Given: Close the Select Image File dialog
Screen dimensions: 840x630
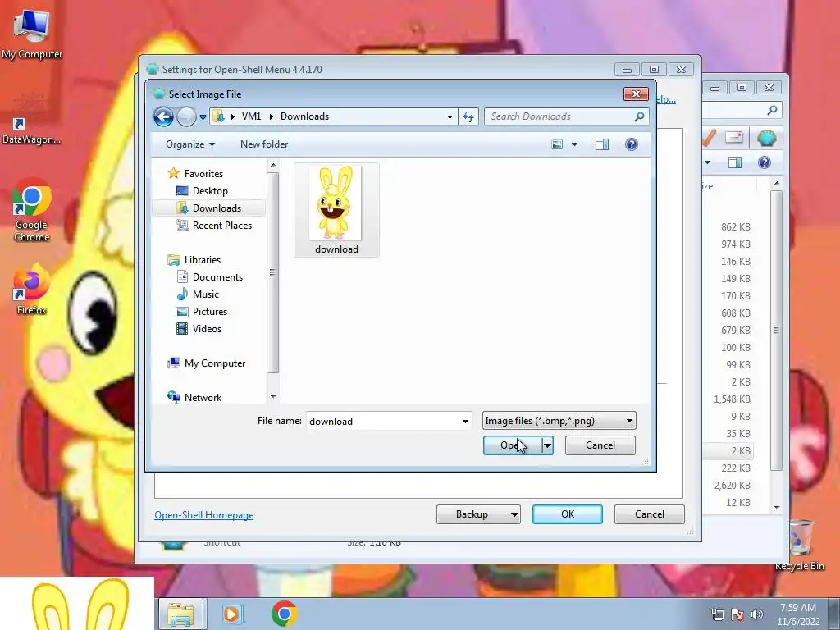Looking at the screenshot, I should coord(636,94).
